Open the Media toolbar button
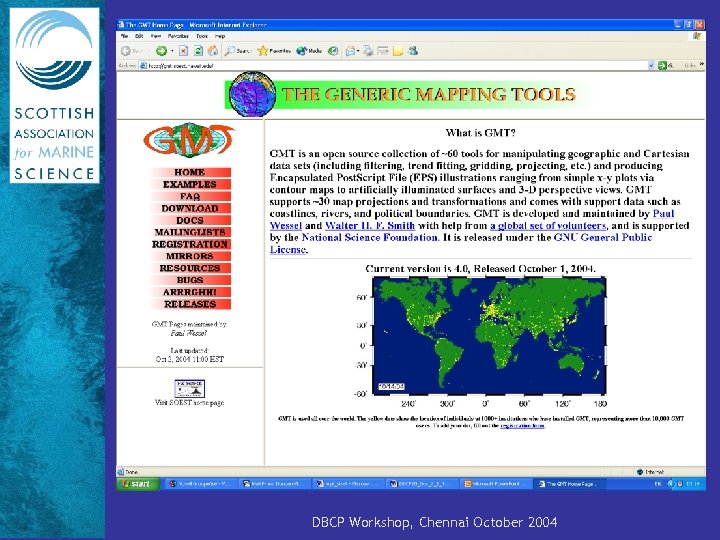This screenshot has height=540, width=720. click(309, 51)
